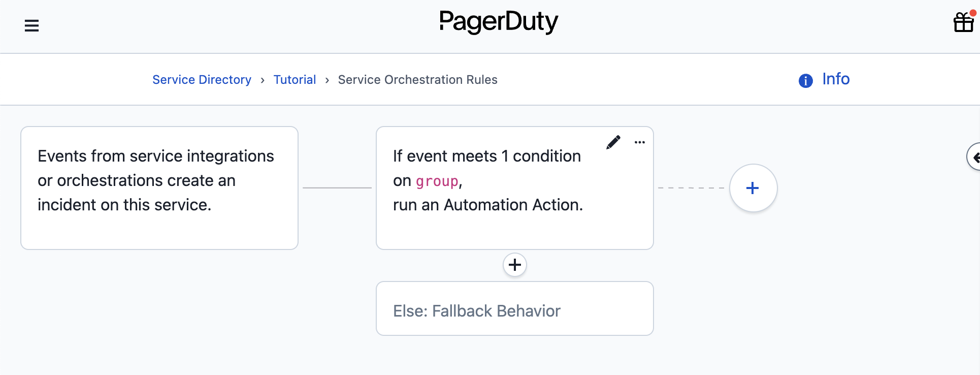Go to Service Directory breadcrumb

pyautogui.click(x=202, y=80)
